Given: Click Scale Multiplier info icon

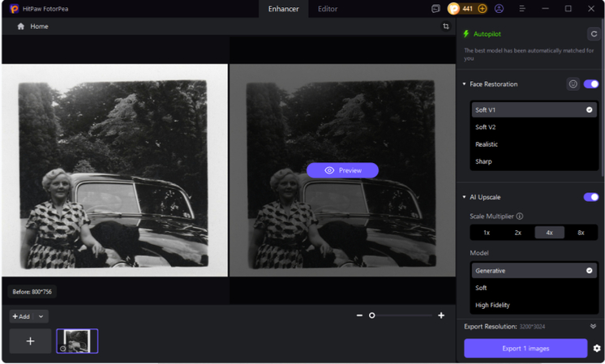Looking at the screenshot, I should pos(520,216).
